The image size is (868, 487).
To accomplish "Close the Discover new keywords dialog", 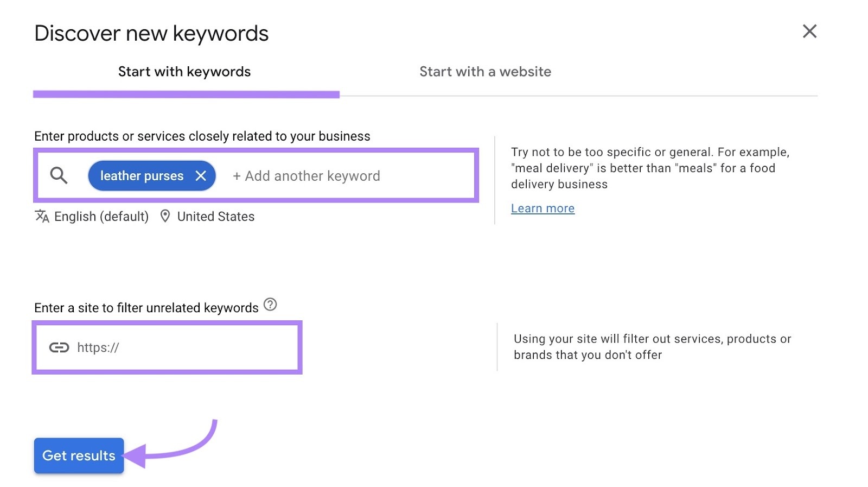I will click(809, 31).
